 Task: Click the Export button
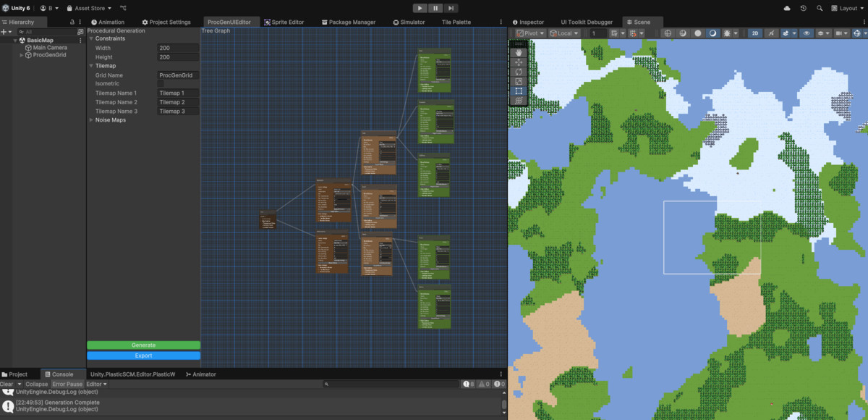tap(144, 356)
